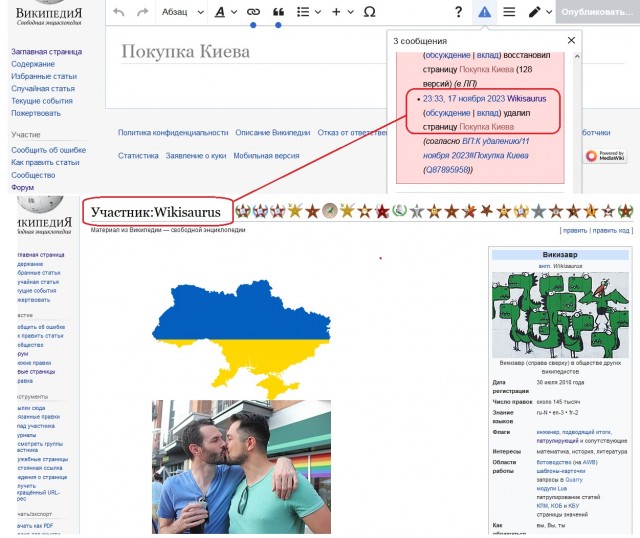Open Содержание in the editor page sidebar
The image size is (640, 538).
33,64
